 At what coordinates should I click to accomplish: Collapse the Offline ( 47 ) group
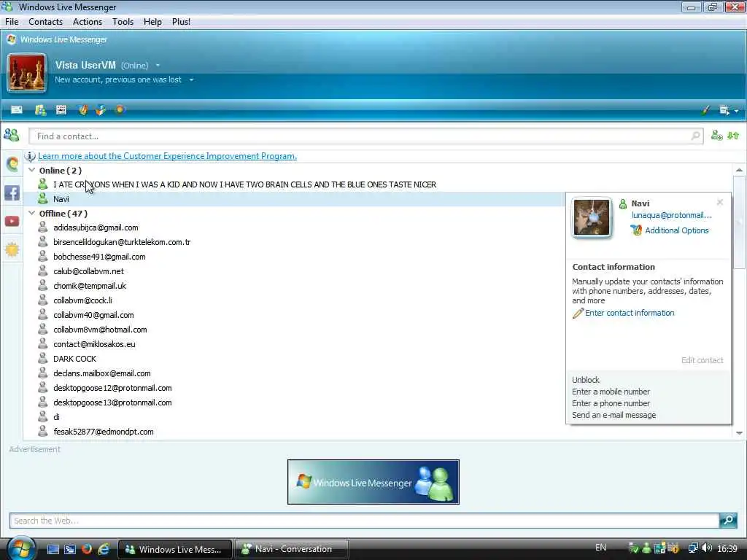(32, 214)
